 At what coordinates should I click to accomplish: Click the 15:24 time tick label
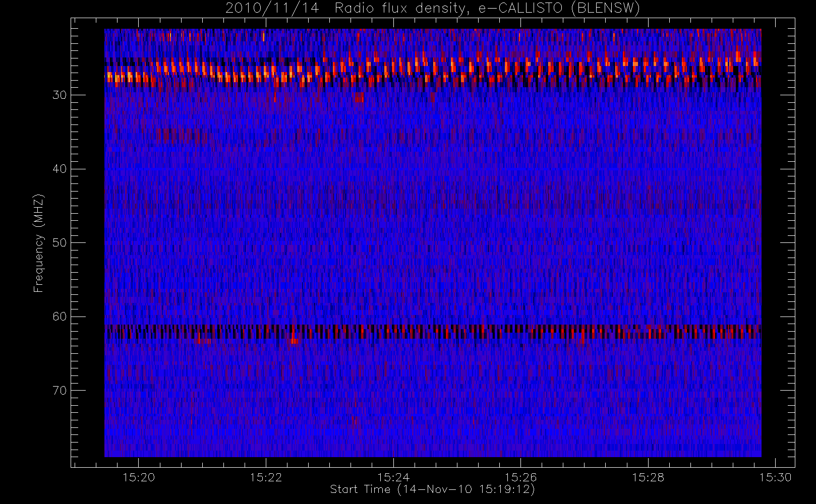pos(393,477)
